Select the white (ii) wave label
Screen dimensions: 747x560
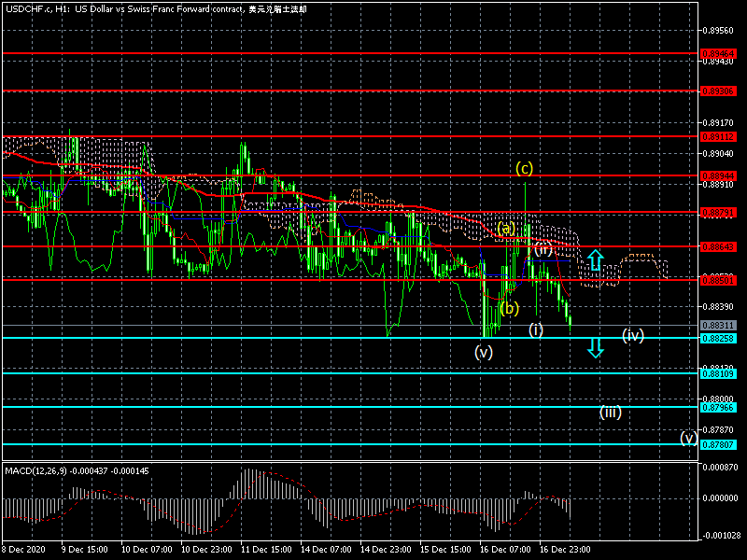(543, 250)
